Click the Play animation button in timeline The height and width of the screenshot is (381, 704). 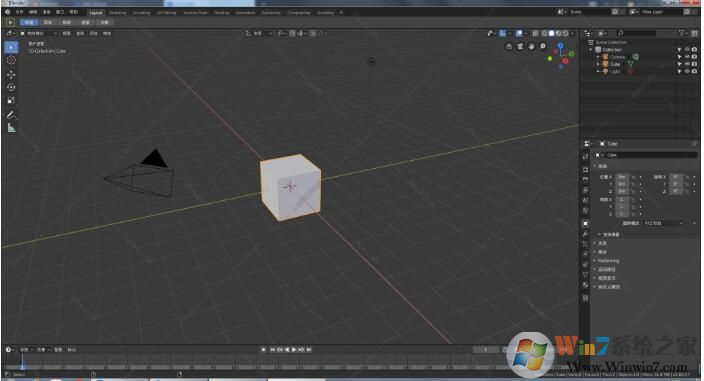294,350
